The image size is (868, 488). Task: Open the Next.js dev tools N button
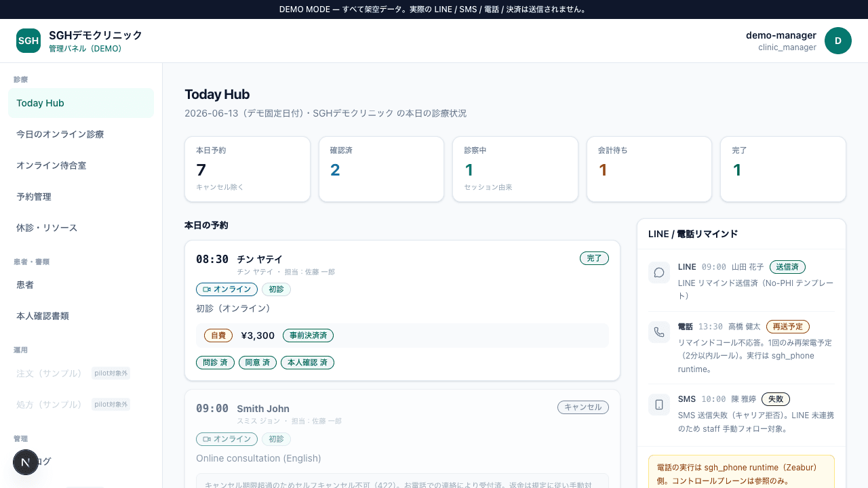(26, 462)
